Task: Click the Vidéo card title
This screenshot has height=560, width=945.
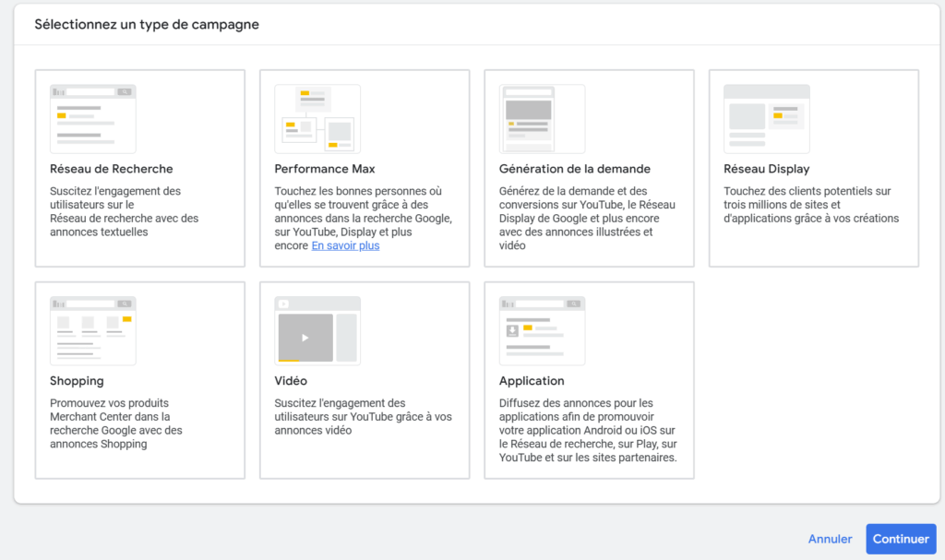Action: pyautogui.click(x=291, y=381)
